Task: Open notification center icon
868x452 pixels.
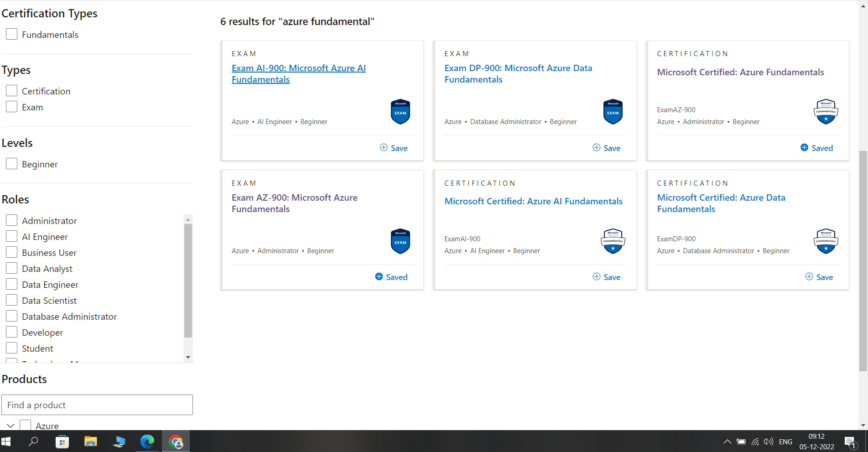Action: pos(850,442)
